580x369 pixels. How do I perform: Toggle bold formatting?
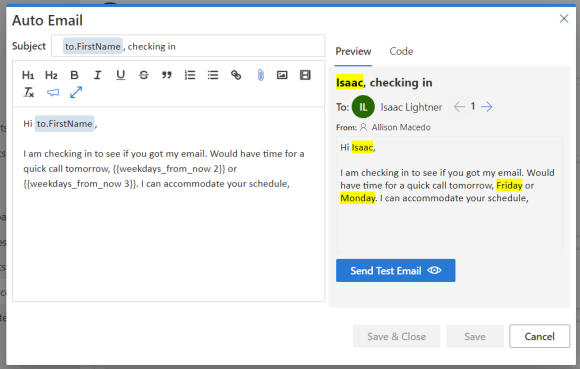[74, 75]
